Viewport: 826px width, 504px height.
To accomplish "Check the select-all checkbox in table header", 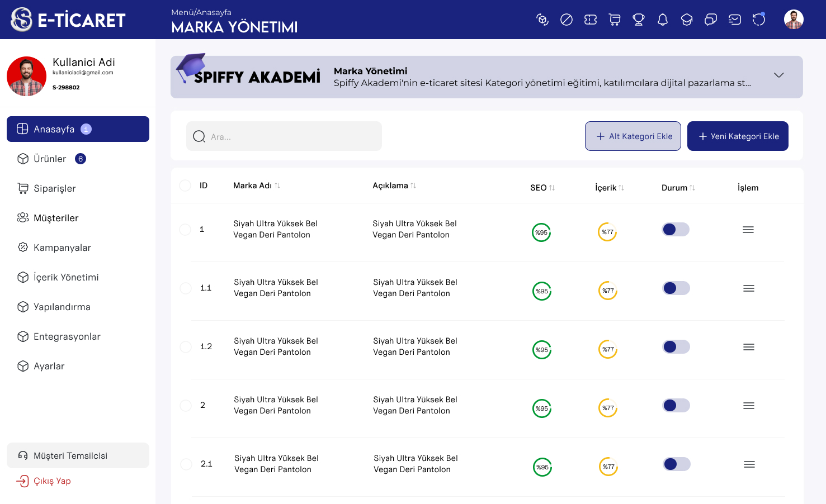I will click(x=185, y=186).
